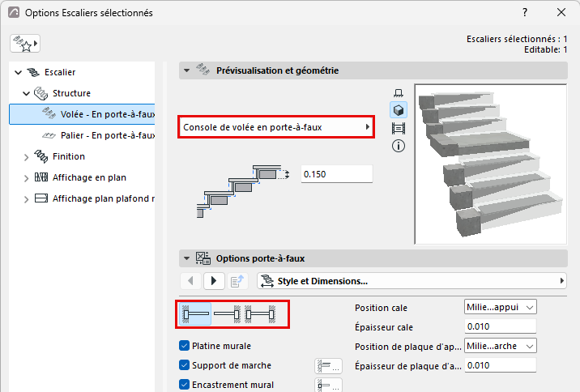
Task: Go to next options page arrow
Action: [x=214, y=281]
